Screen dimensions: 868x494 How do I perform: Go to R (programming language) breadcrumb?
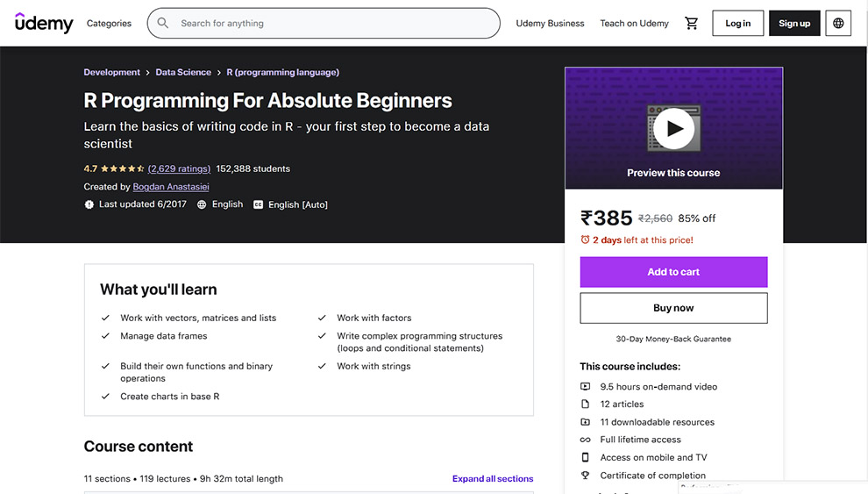tap(283, 72)
